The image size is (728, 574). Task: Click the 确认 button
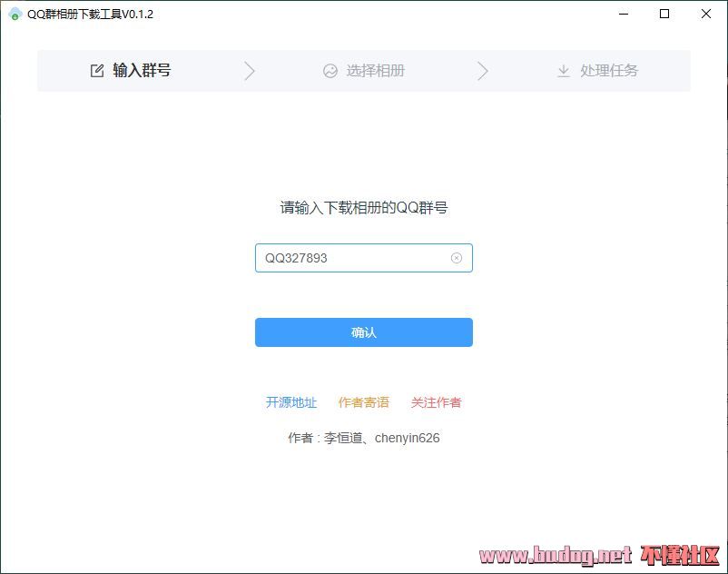[363, 332]
